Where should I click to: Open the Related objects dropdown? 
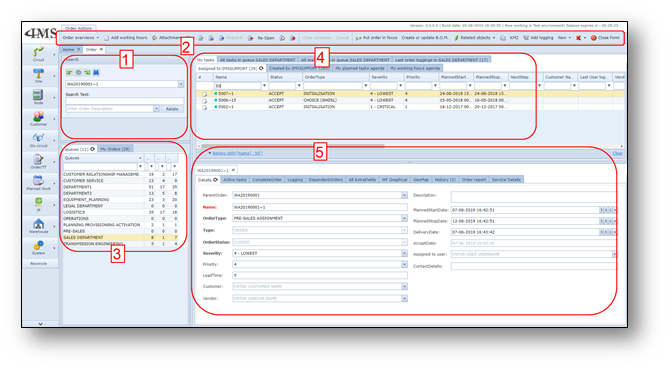point(475,38)
